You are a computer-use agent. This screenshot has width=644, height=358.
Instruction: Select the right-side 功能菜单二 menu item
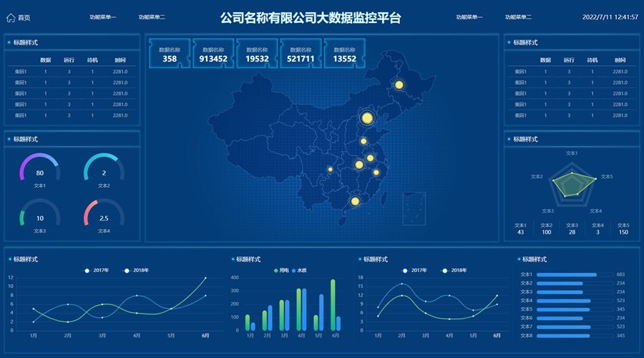click(518, 16)
